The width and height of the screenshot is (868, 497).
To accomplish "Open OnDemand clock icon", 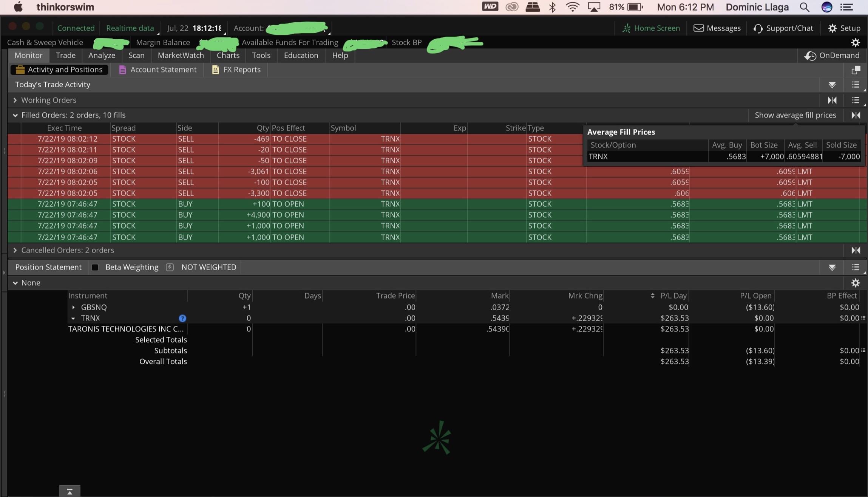I will coord(809,56).
